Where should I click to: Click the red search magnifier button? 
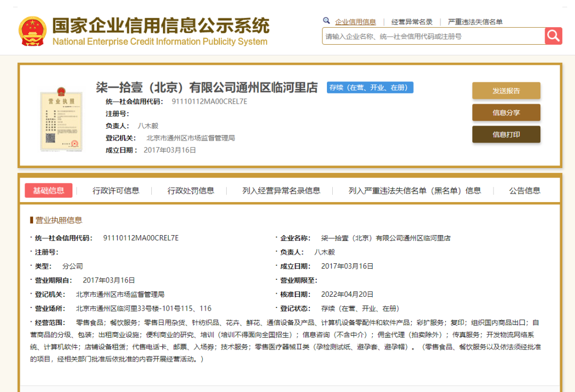[553, 36]
